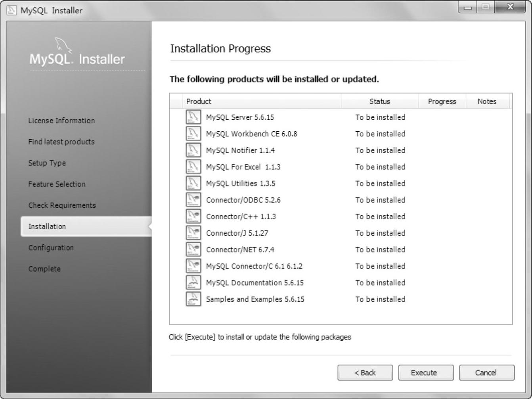Click the MySQL Installer title bar icon
Screen dimensions: 532x399
(12, 10)
